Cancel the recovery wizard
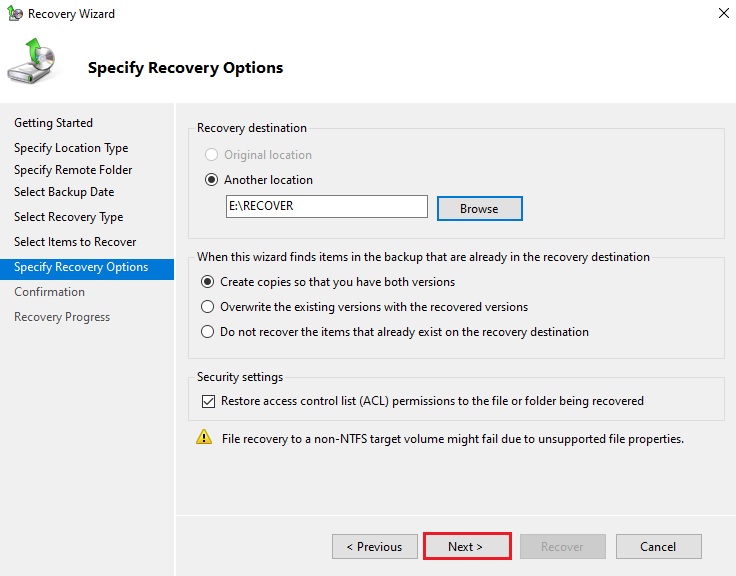 click(x=658, y=547)
